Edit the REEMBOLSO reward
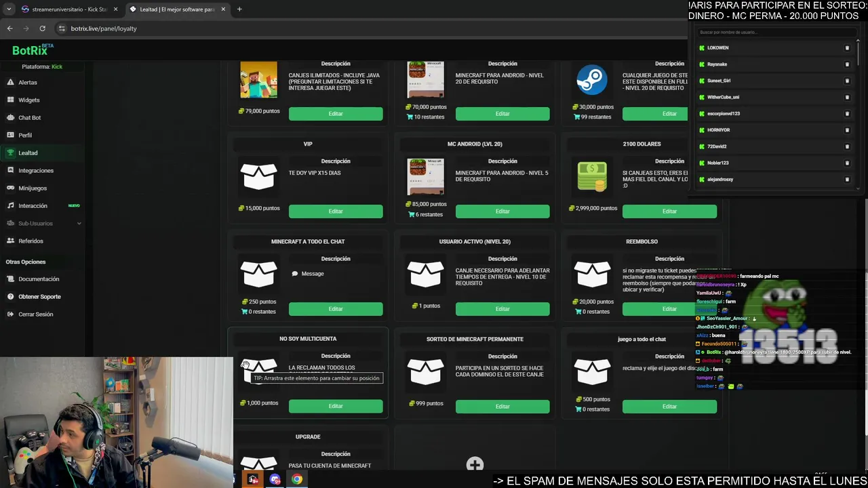 [669, 309]
